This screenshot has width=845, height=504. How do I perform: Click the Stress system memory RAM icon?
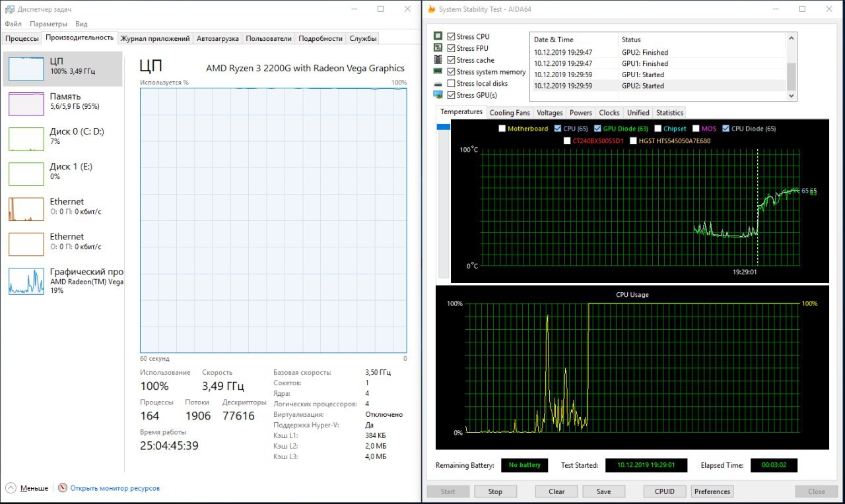pyautogui.click(x=438, y=71)
